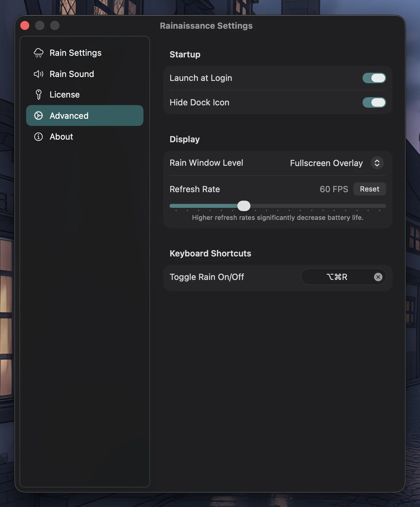Clear the Toggle Rain shortcut using the X icon
420x507 pixels.
click(x=378, y=277)
